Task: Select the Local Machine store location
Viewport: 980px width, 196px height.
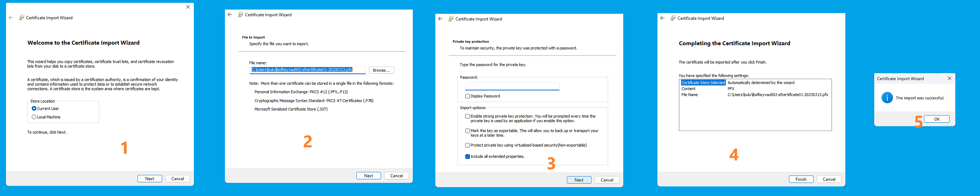Action: [x=34, y=117]
